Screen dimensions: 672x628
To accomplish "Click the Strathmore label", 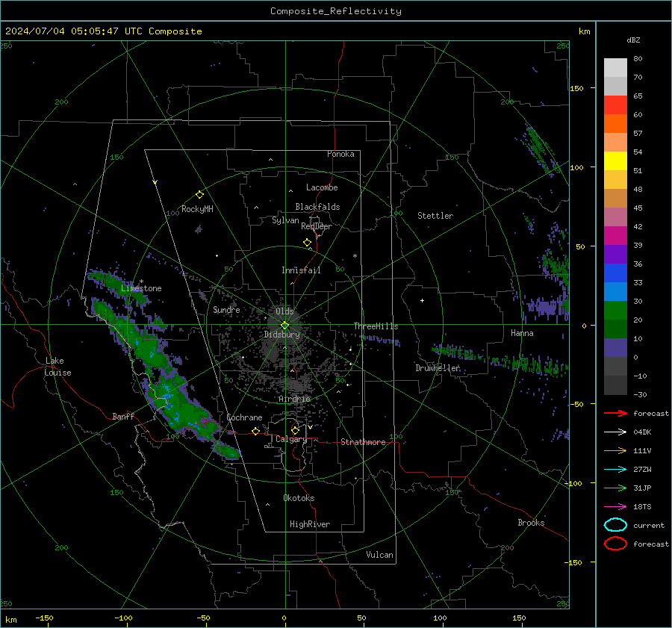I will pos(363,442).
